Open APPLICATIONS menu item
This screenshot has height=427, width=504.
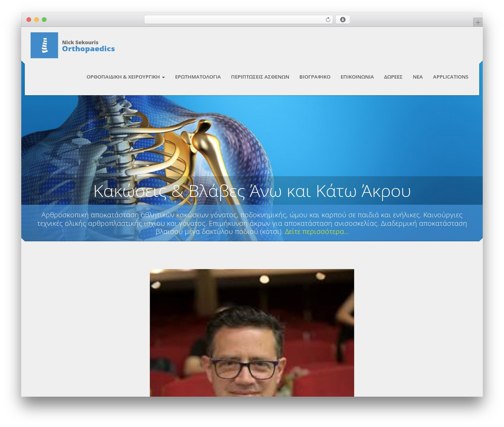pyautogui.click(x=450, y=77)
